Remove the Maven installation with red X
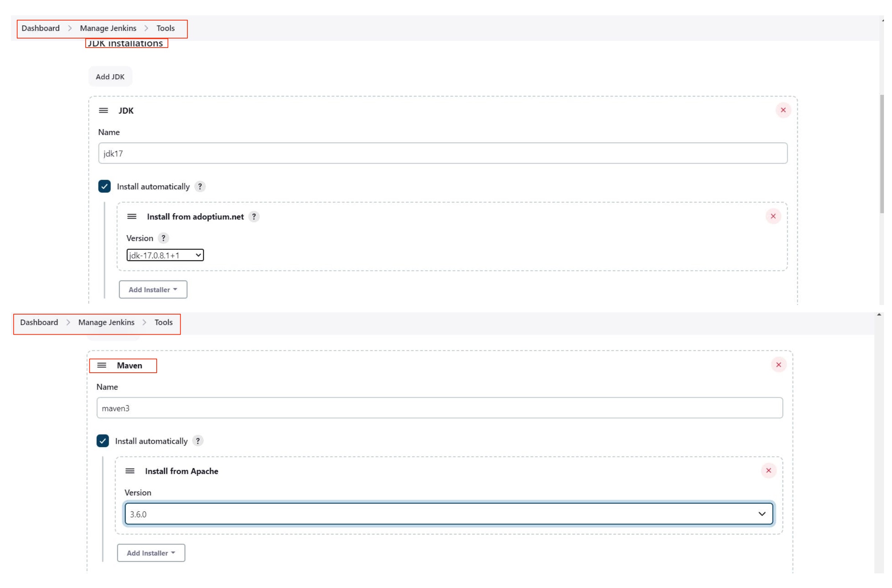Image resolution: width=892 pixels, height=588 pixels. (x=778, y=365)
